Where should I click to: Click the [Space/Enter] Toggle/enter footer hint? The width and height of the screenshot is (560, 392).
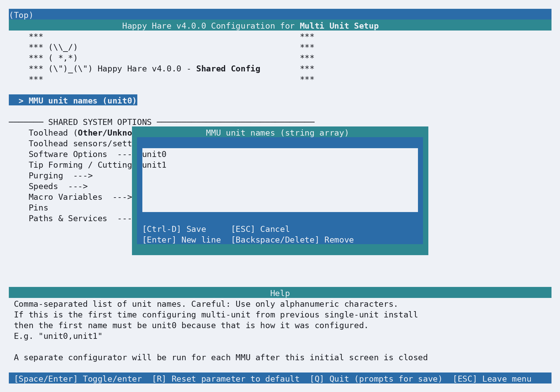point(78,379)
